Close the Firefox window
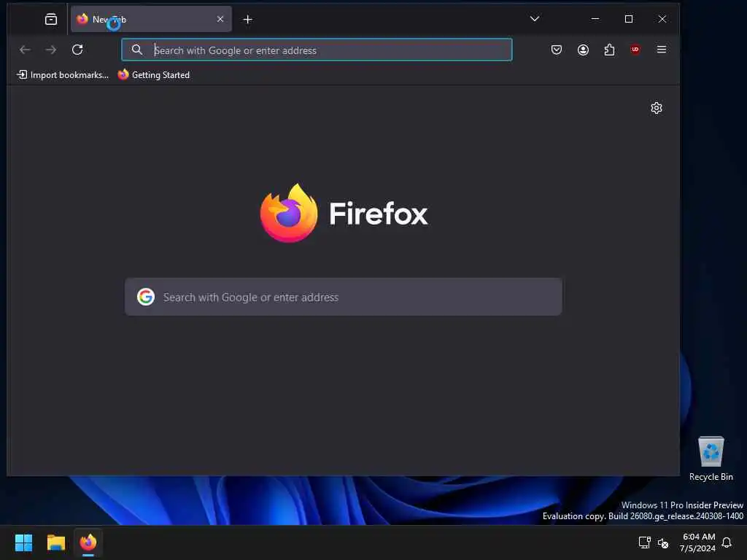This screenshot has height=560, width=747. tap(662, 18)
